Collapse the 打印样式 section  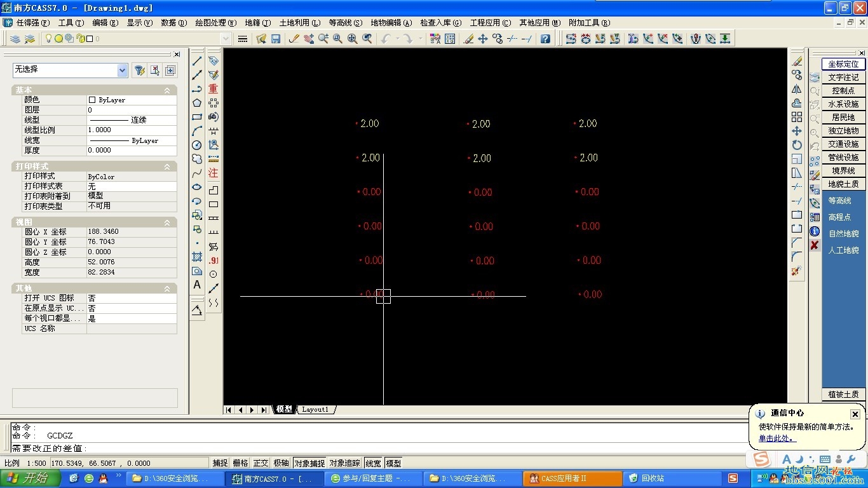(167, 166)
